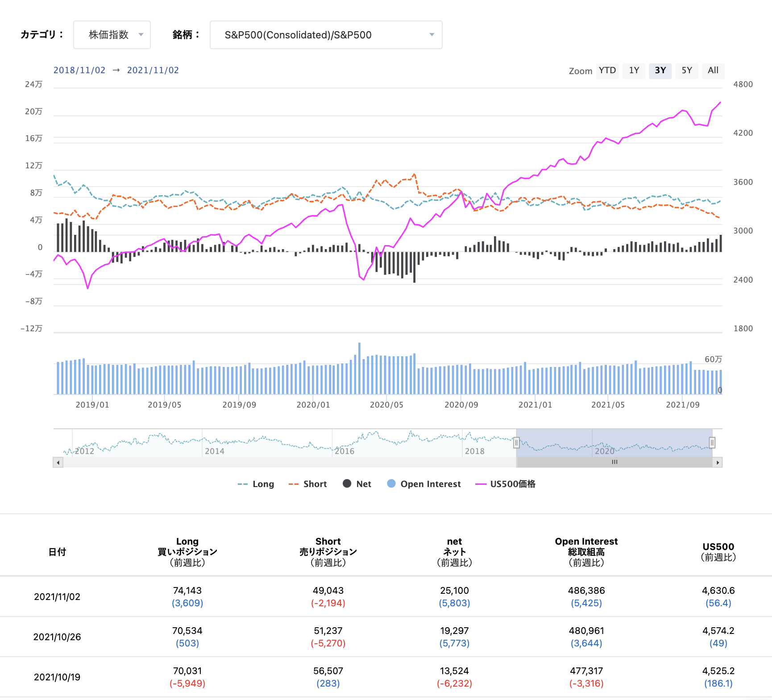Open the 銘柄 dropdown showing S&P500(Consolidated)/S&P500
The width and height of the screenshot is (772, 700).
pos(326,35)
